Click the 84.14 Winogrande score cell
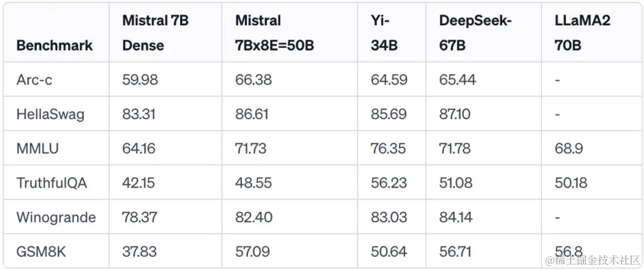Viewport: 644px width, 270px height. pos(456,217)
